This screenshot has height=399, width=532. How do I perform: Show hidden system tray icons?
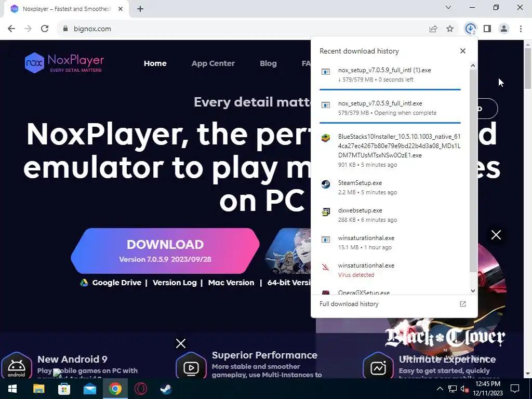(x=440, y=389)
